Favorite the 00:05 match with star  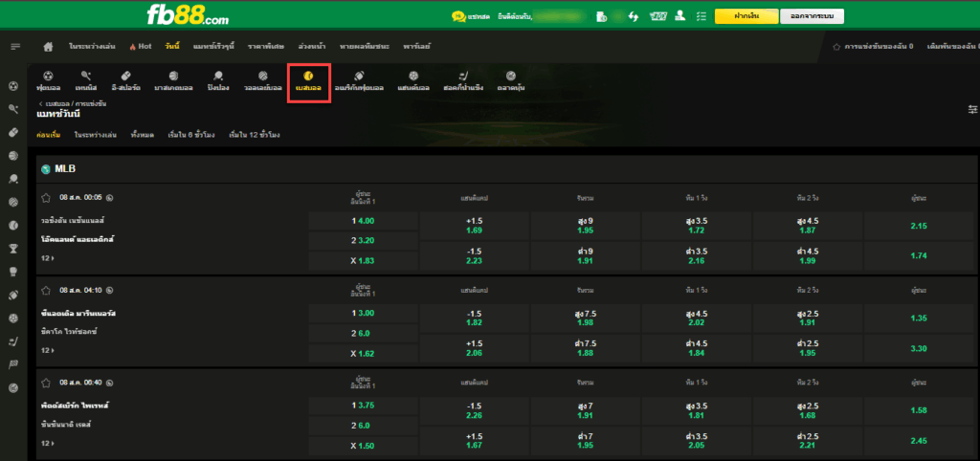[x=46, y=198]
